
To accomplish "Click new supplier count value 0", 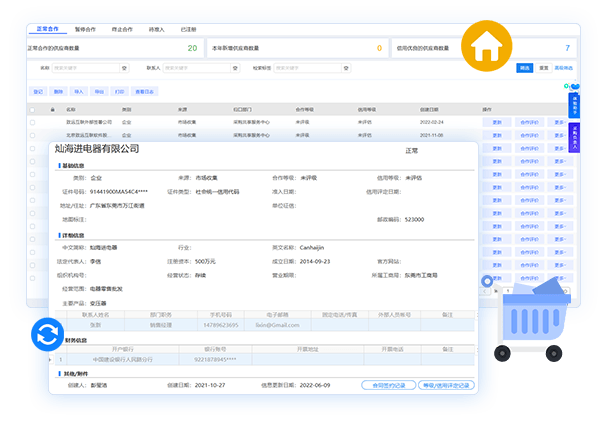I will [x=379, y=48].
